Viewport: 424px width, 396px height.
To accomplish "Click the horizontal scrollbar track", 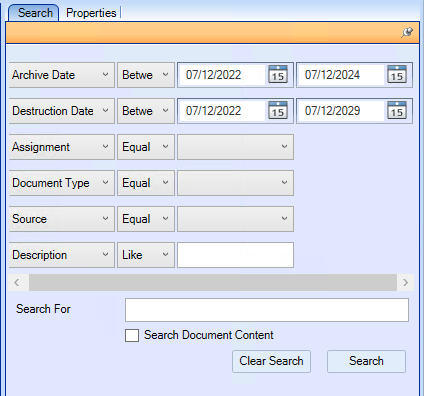I will [x=213, y=283].
